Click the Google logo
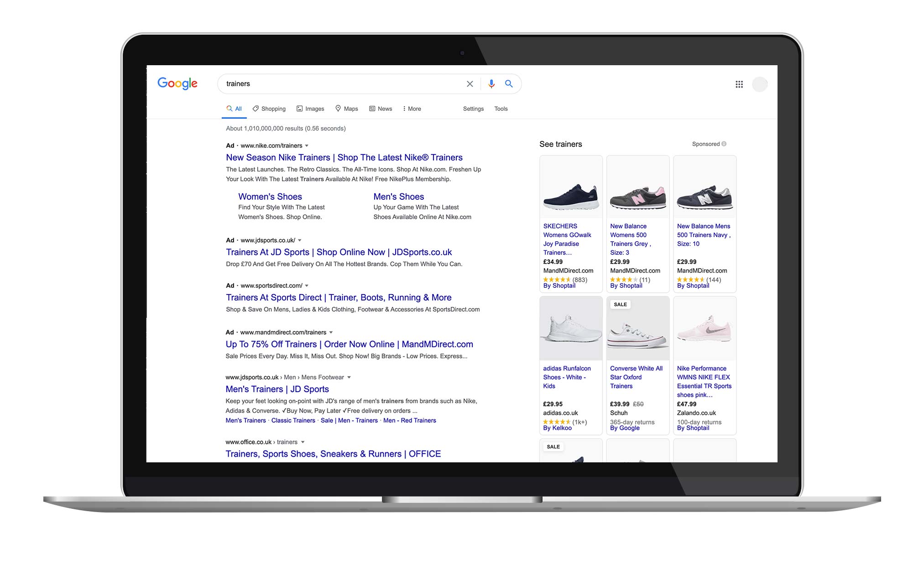Screen dimensions: 924x585 pyautogui.click(x=177, y=83)
